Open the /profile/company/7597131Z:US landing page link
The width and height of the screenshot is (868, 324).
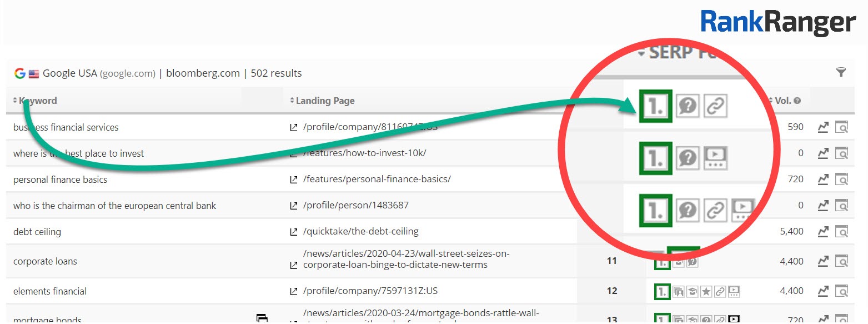coord(370,291)
